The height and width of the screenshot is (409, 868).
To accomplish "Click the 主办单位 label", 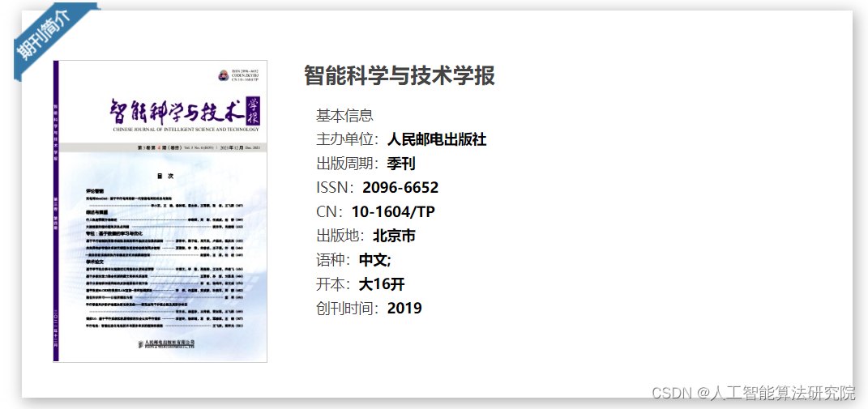I will point(345,139).
